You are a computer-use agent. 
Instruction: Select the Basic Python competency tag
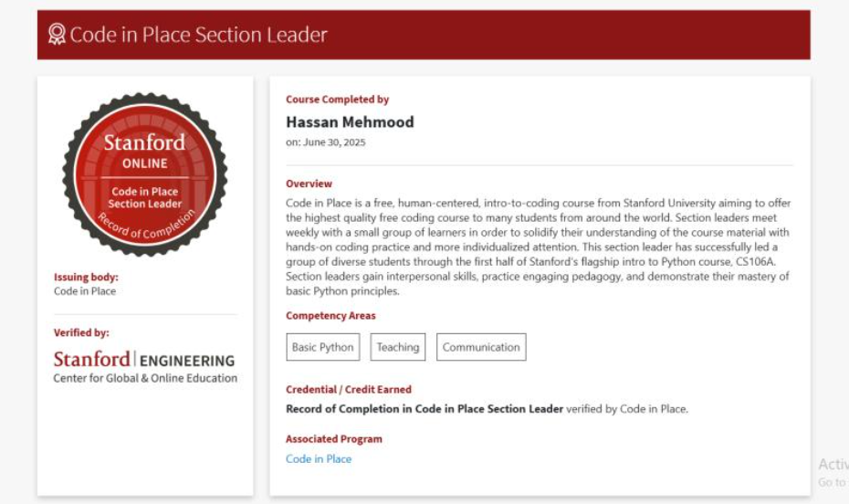[322, 347]
